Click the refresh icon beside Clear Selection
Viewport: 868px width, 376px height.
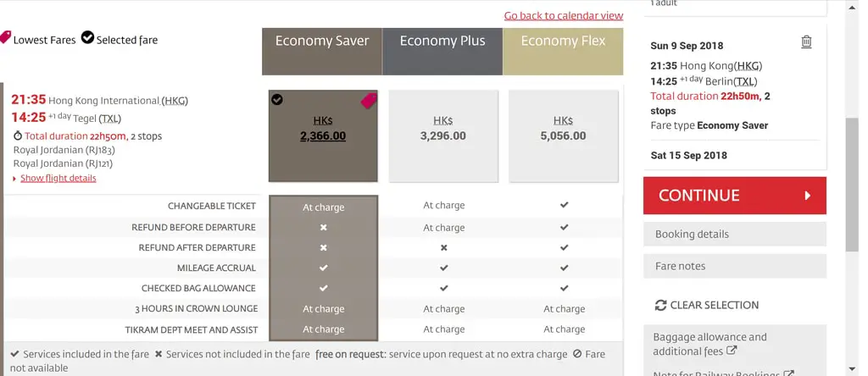point(660,305)
